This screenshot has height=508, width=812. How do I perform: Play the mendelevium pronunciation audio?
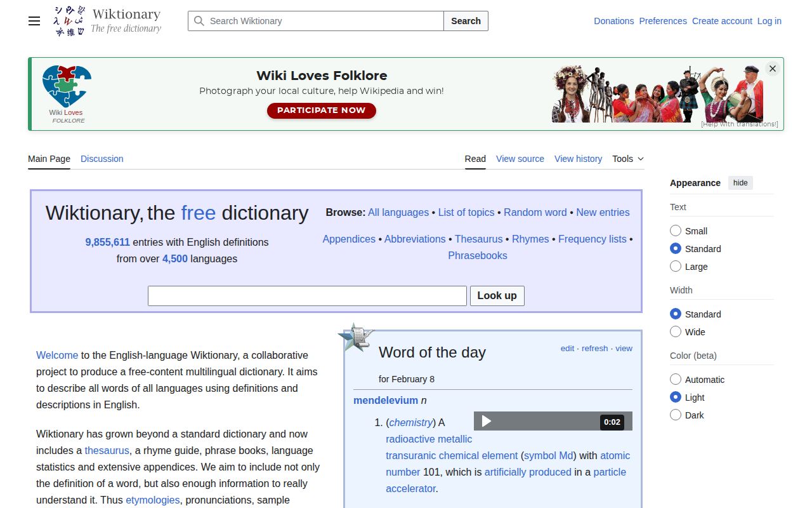coord(486,421)
